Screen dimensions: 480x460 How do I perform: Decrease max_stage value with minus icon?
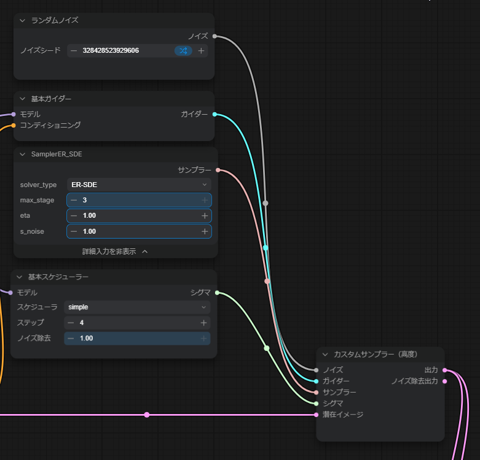pyautogui.click(x=74, y=200)
